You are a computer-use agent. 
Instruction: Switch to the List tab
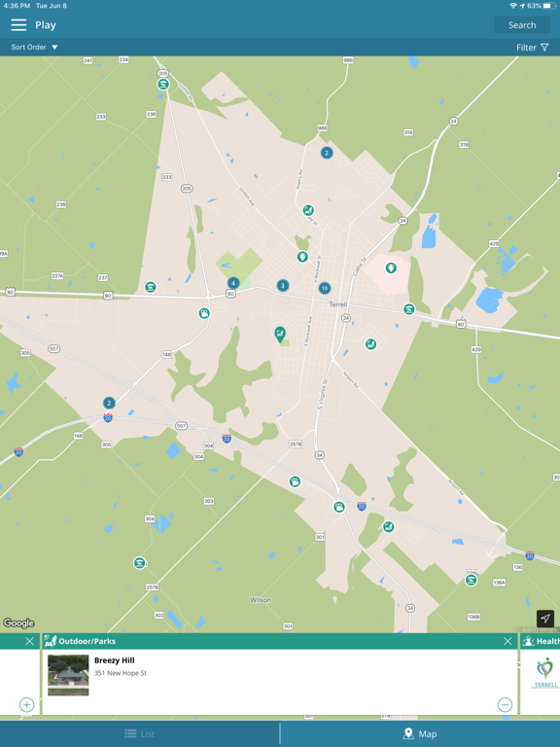(140, 734)
